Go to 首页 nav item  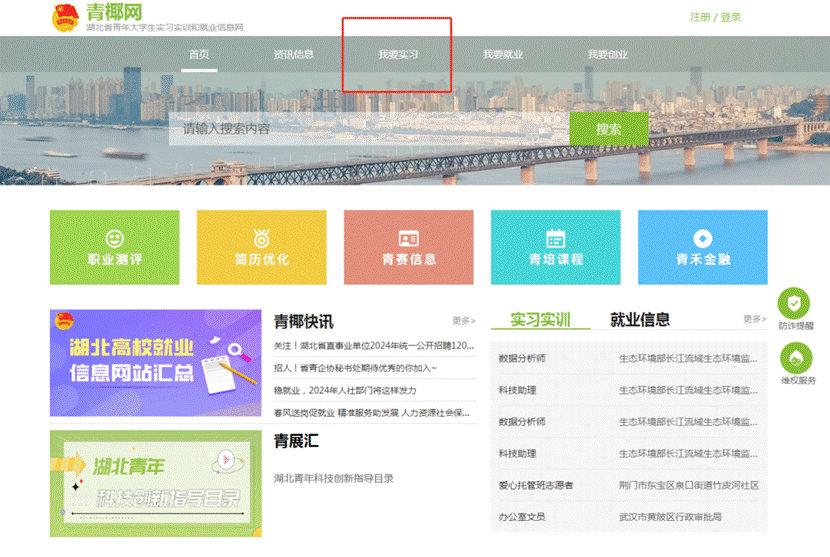click(x=199, y=54)
